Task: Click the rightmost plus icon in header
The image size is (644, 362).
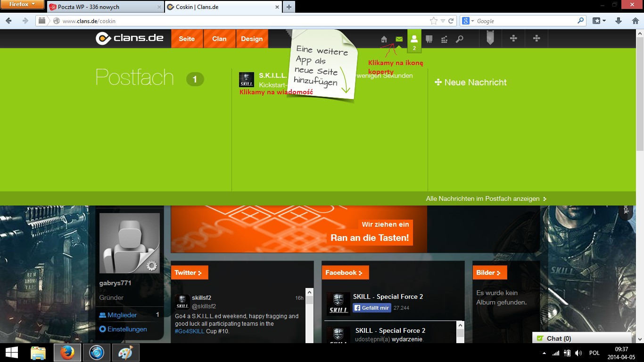Action: point(537,38)
